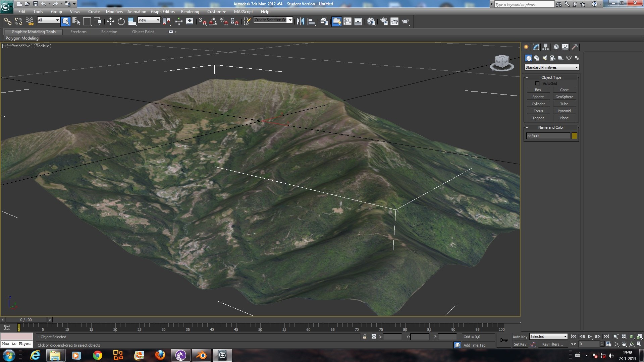The image size is (644, 362).
Task: Open the View reference coordinate dropdown
Action: pyautogui.click(x=149, y=20)
